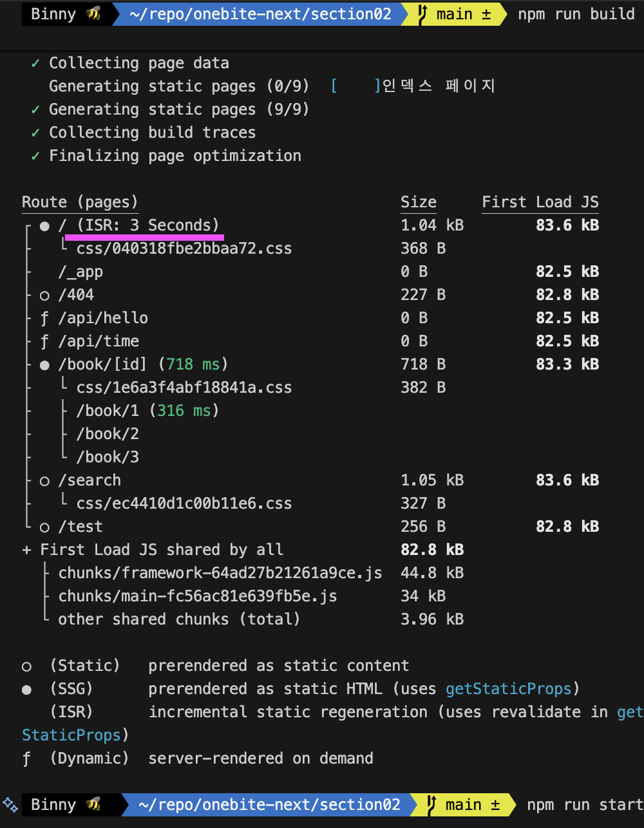Viewport: 644px width, 828px height.
Task: Click the hollow circle marker beside /search
Action: pos(44,481)
